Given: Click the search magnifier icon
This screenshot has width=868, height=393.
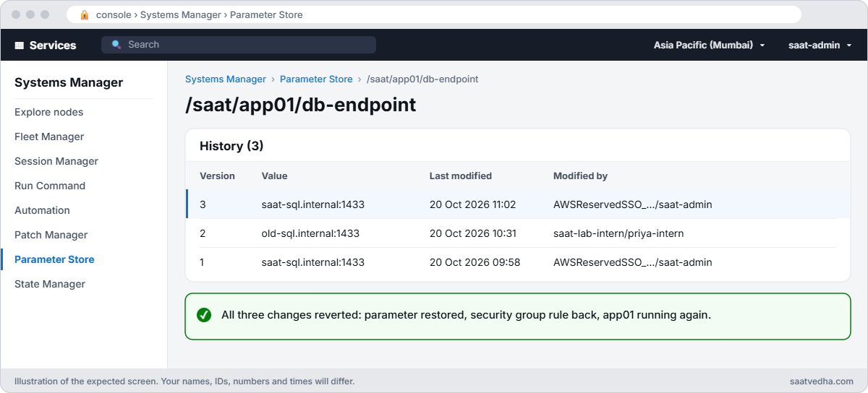Looking at the screenshot, I should [x=116, y=45].
